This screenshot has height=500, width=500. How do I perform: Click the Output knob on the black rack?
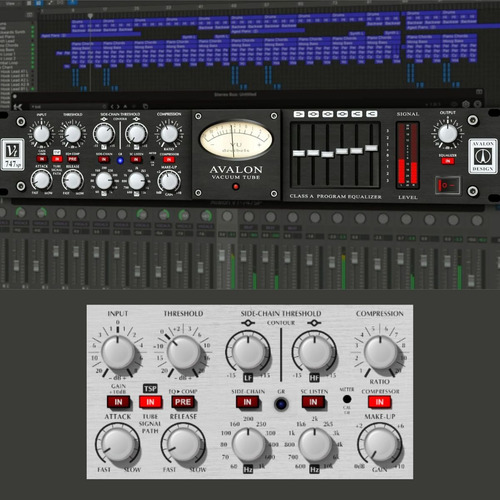448,134
